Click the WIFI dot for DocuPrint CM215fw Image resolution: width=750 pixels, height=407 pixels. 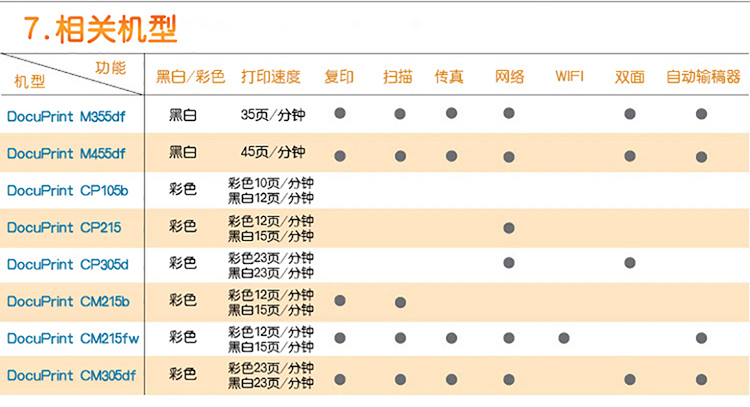tap(564, 338)
